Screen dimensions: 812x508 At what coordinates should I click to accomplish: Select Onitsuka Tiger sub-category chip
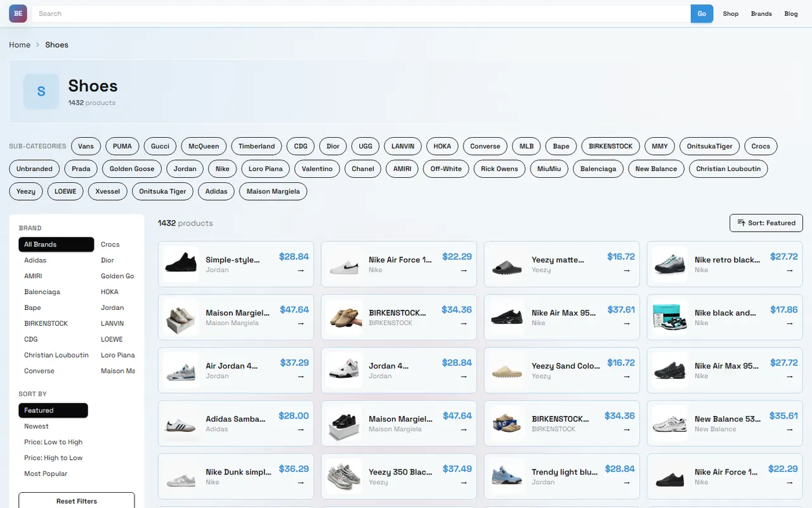(x=162, y=191)
